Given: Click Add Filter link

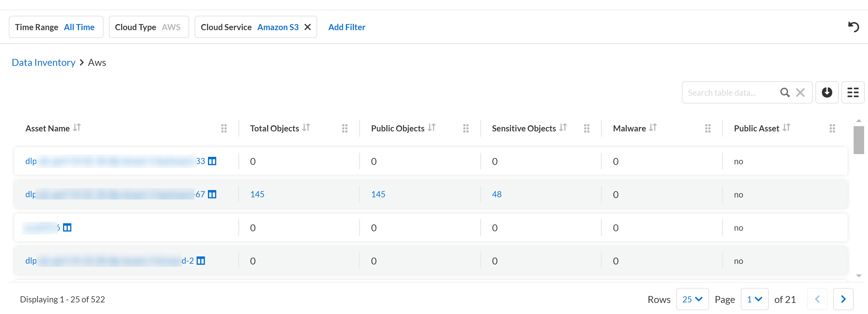Looking at the screenshot, I should (x=346, y=27).
